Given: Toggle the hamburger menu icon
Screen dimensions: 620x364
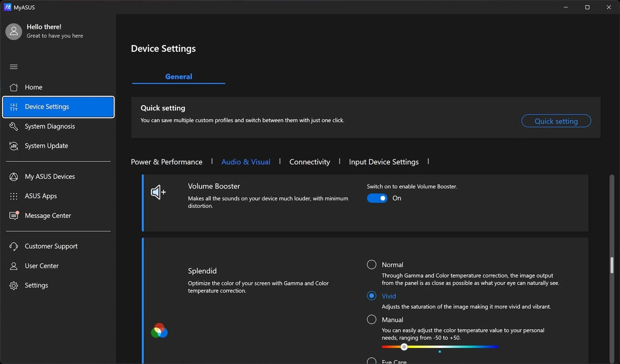Looking at the screenshot, I should tap(14, 67).
